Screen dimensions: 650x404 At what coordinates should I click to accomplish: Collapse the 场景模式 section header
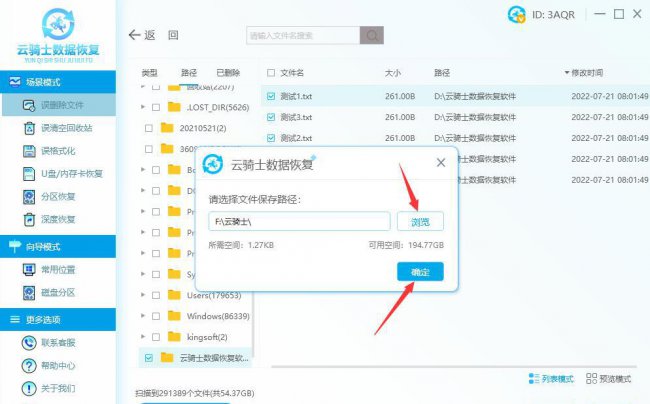[x=58, y=82]
